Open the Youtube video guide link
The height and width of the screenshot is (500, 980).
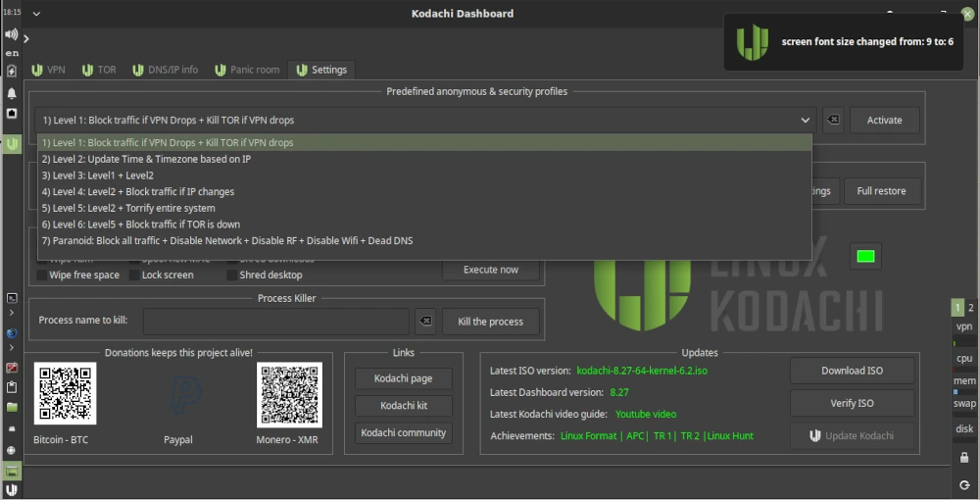point(646,415)
